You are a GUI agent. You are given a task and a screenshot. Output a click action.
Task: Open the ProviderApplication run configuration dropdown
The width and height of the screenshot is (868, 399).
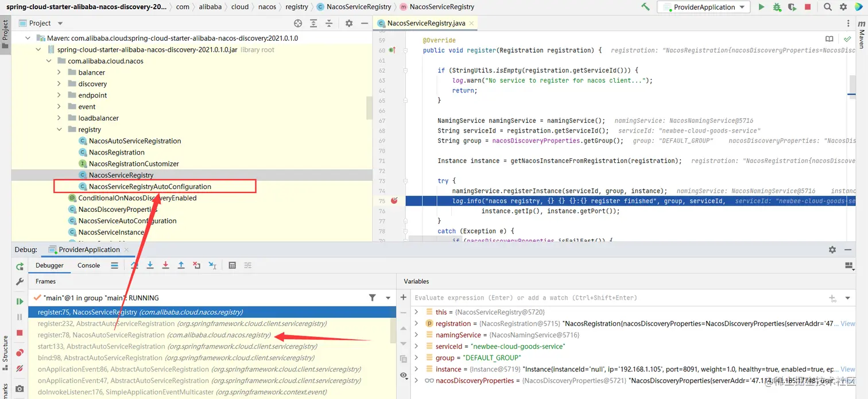pyautogui.click(x=704, y=7)
